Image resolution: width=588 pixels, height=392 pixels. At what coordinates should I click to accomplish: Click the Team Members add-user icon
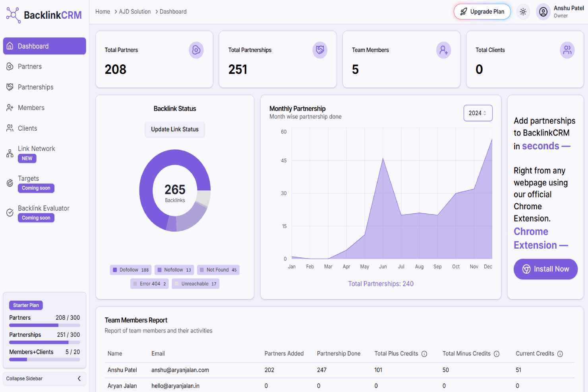[x=443, y=50]
